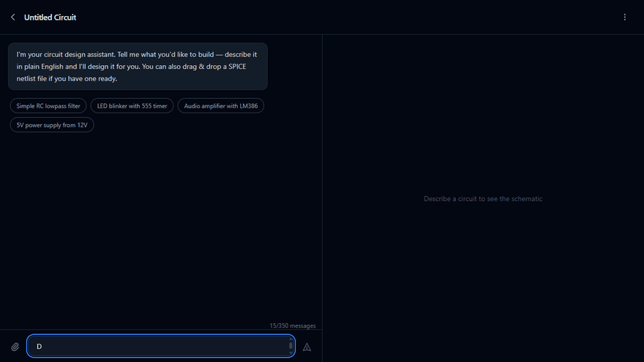644x362 pixels.
Task: Click the typed letter D in the input
Action: (40, 346)
